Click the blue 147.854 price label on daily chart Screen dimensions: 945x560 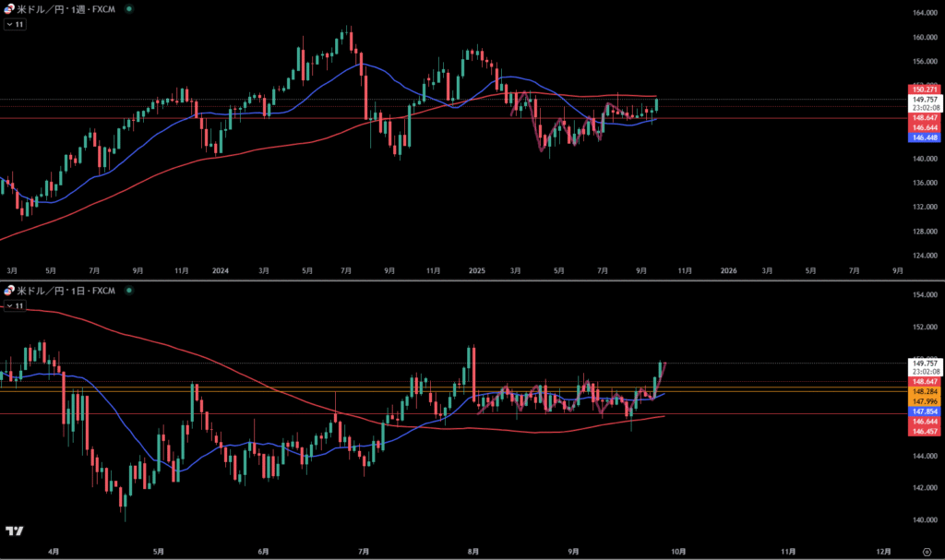click(x=925, y=411)
